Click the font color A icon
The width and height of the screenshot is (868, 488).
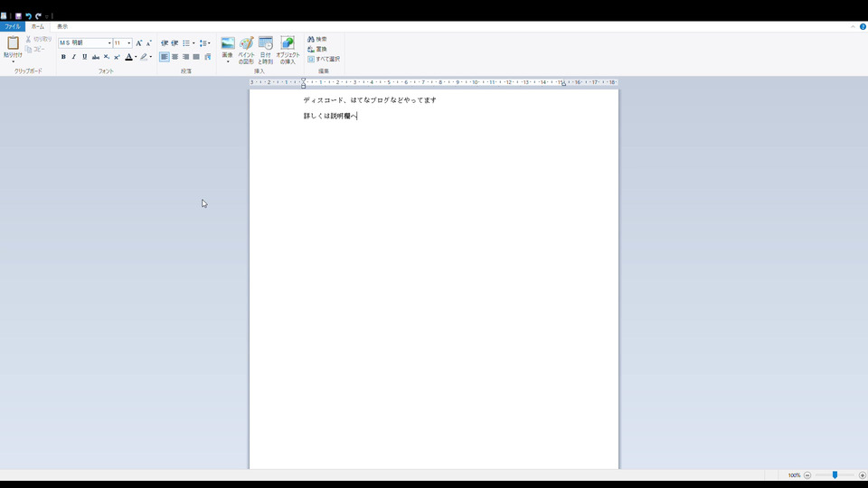(x=128, y=57)
